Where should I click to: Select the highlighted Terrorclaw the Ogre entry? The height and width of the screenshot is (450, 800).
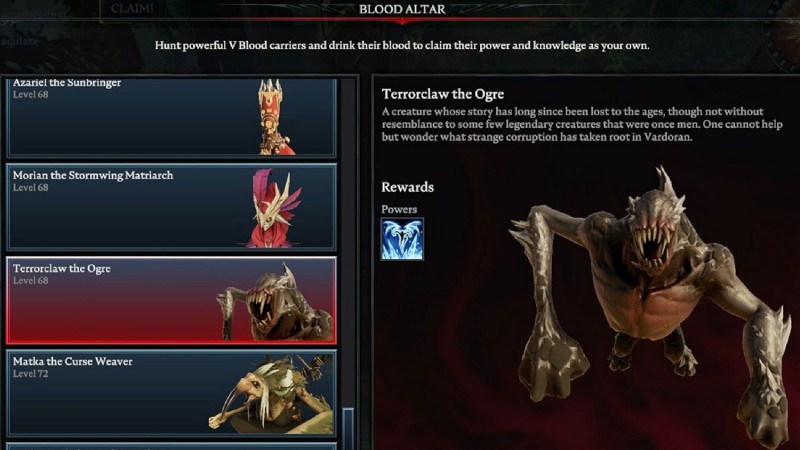point(171,300)
